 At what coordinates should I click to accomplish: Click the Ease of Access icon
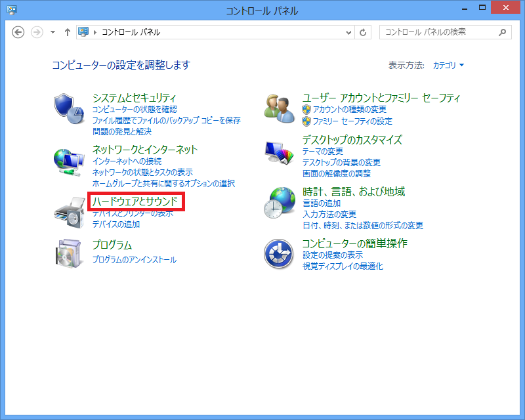[280, 253]
